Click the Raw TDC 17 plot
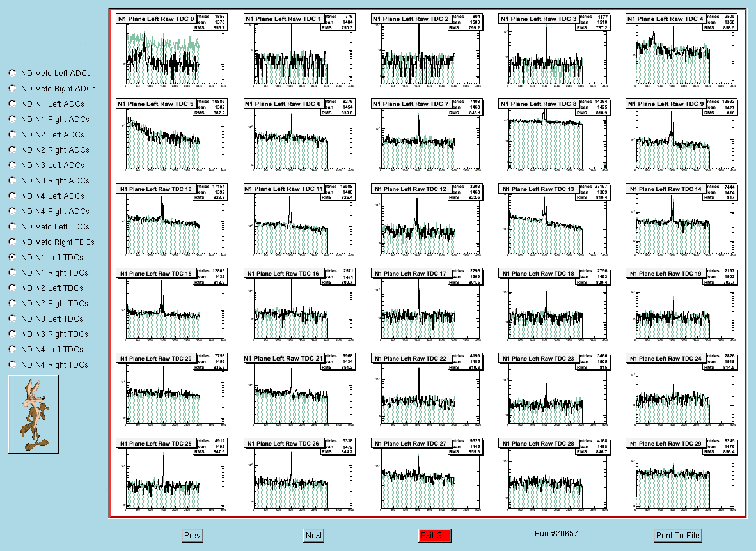 [426, 306]
